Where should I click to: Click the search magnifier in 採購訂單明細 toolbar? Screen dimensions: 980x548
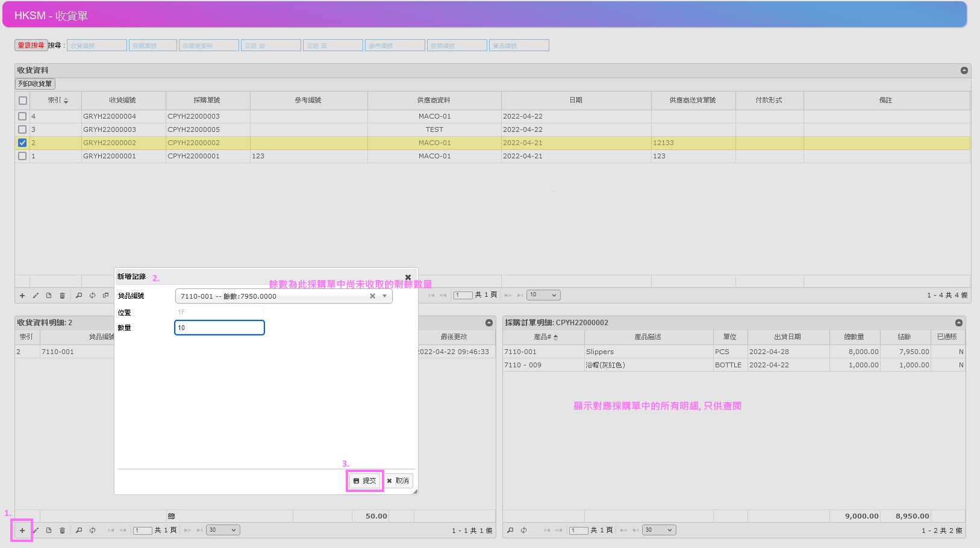pos(510,531)
